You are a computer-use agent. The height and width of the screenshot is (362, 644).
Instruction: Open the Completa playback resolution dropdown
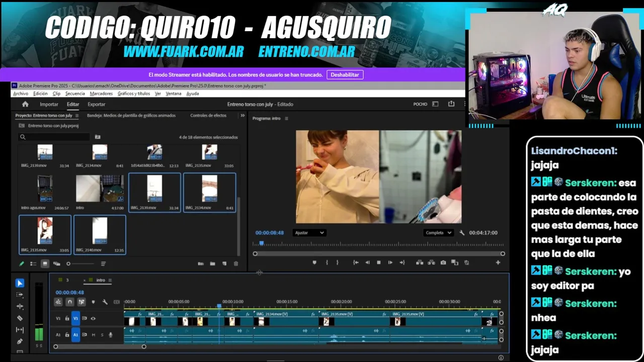point(439,233)
